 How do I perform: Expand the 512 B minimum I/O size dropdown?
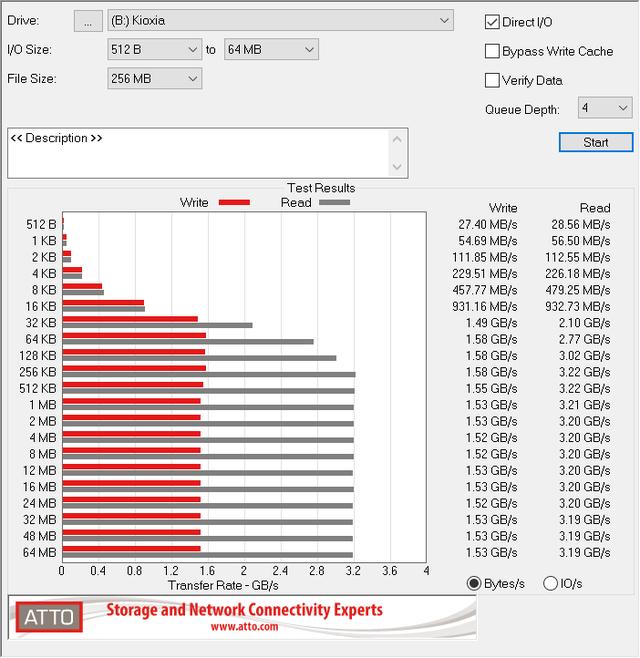[x=154, y=50]
